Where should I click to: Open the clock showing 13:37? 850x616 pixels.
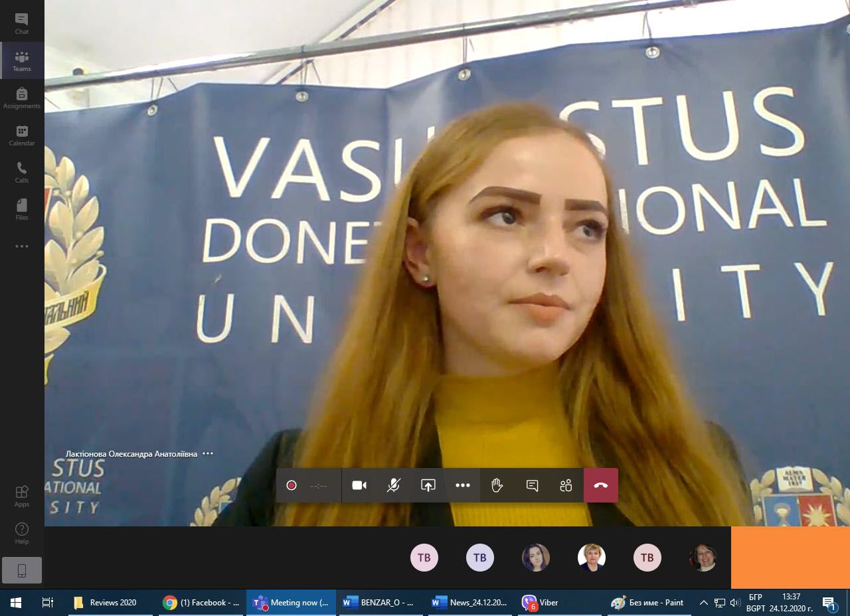791,603
